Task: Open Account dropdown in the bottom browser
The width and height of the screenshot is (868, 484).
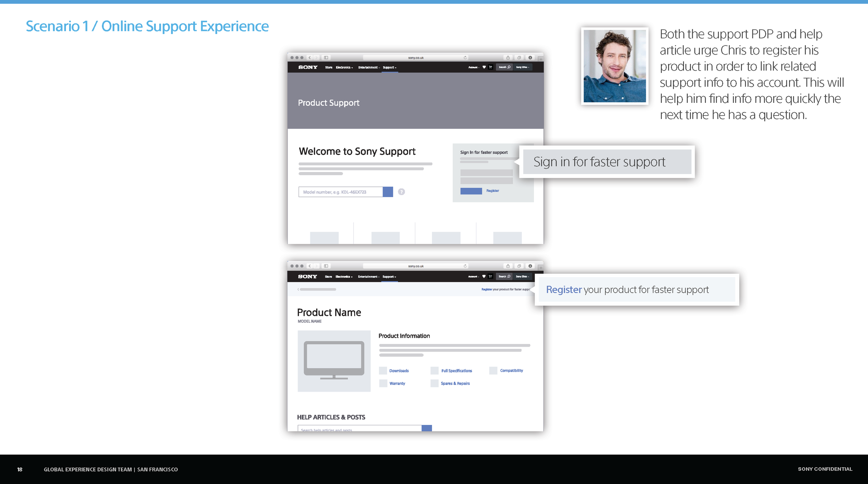Action: [473, 277]
